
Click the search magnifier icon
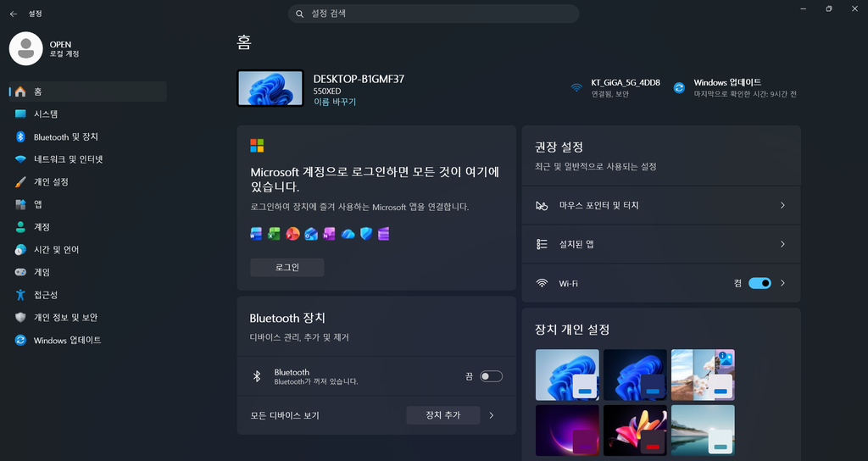[299, 14]
